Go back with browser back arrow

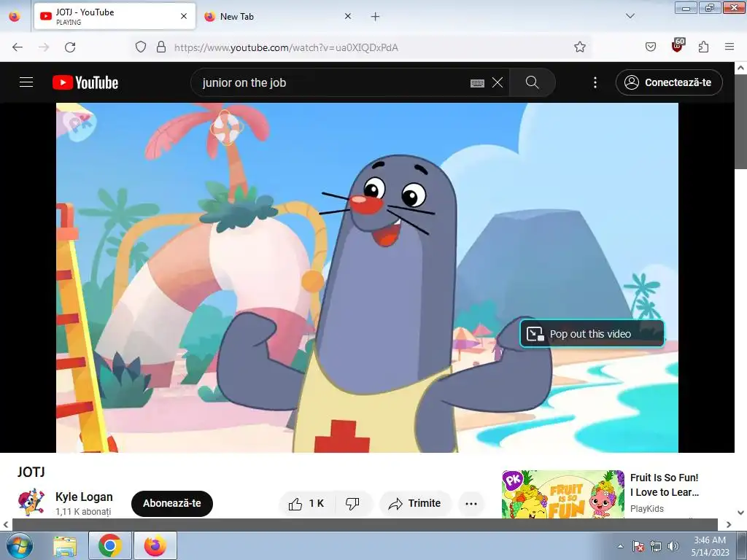tap(18, 47)
